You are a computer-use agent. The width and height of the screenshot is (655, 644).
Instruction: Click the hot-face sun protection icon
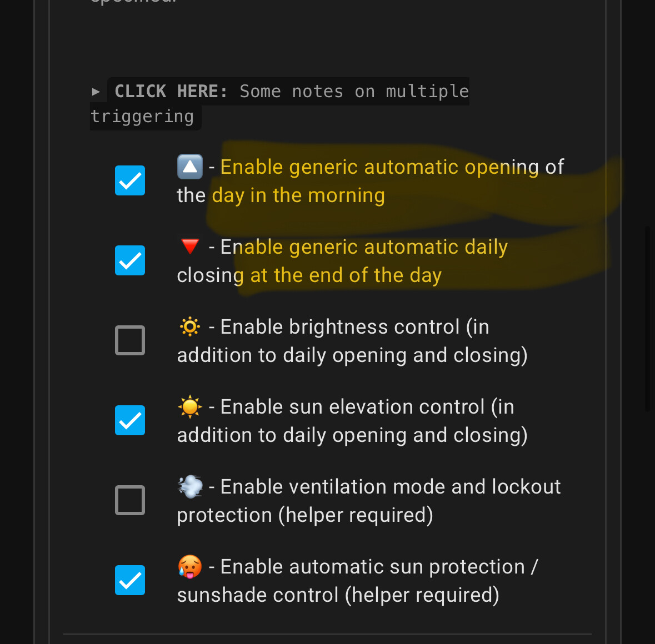189,566
